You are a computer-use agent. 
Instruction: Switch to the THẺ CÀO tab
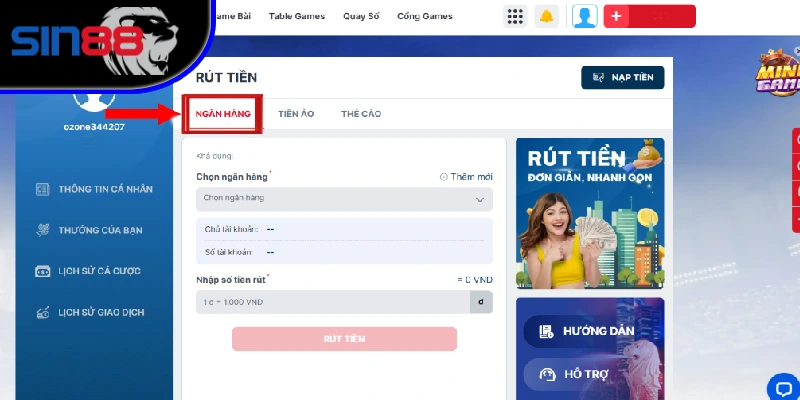pyautogui.click(x=361, y=114)
